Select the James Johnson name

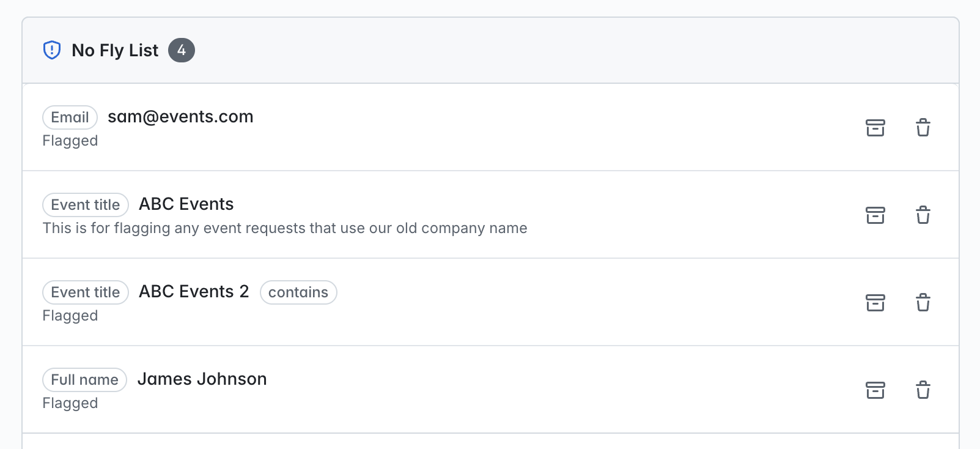tap(202, 379)
